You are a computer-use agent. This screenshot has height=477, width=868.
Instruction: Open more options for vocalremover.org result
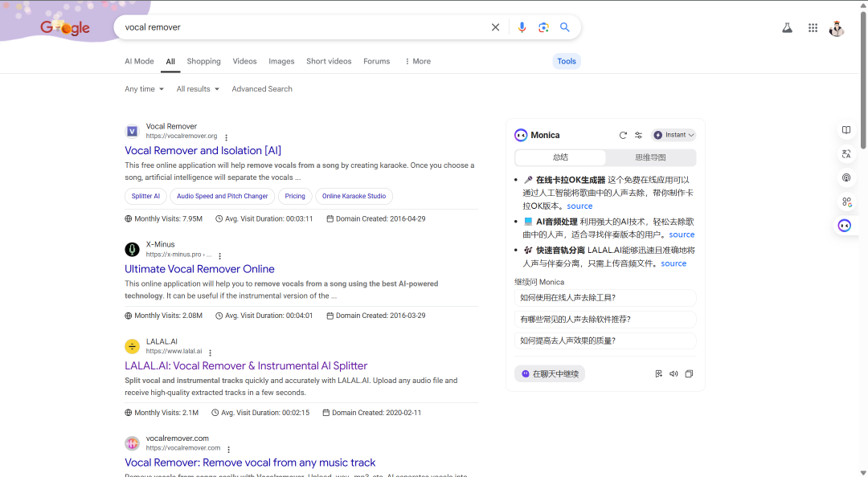(x=226, y=137)
